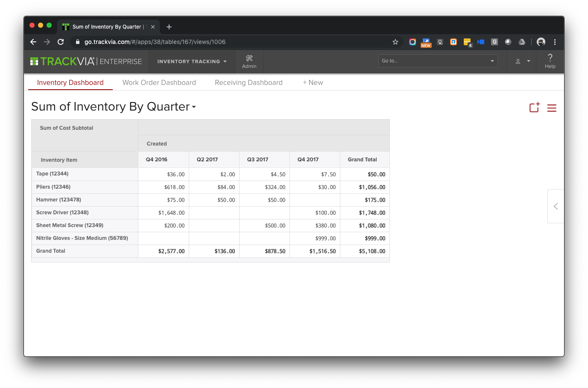Click the Created header label
This screenshot has height=388, width=588.
pyautogui.click(x=157, y=144)
